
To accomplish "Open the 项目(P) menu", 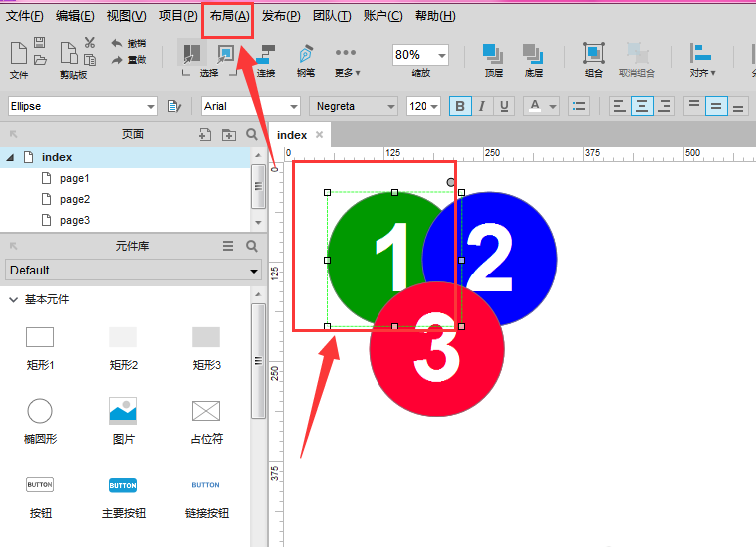I will (x=178, y=16).
